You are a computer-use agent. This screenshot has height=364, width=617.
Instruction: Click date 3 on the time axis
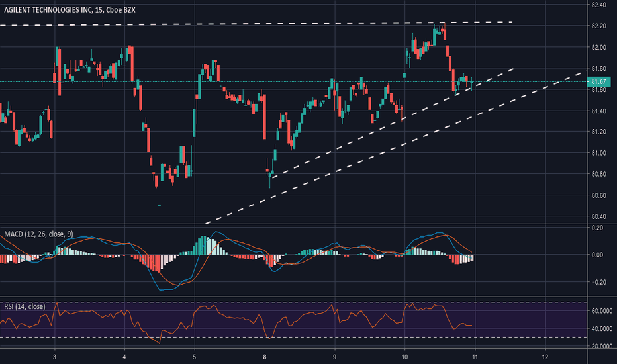[55, 357]
